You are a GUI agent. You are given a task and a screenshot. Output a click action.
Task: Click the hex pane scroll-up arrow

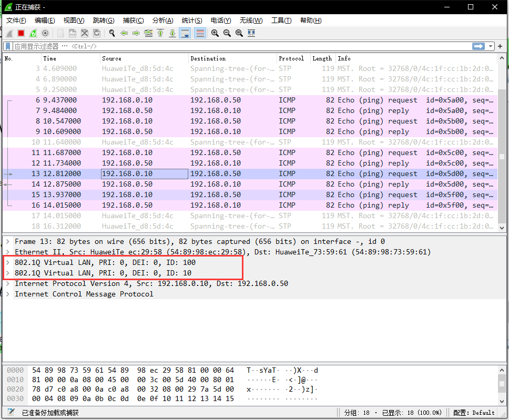pos(502,370)
